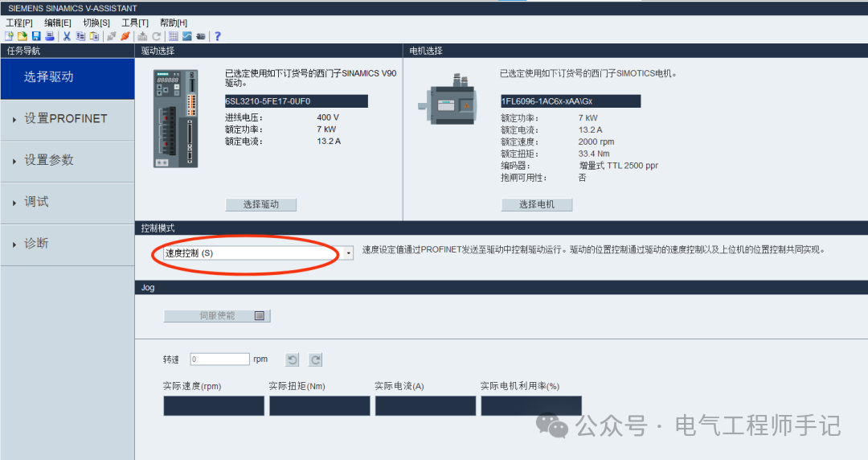Screen dimensions: 868x460
Task: Click the gray drive restart arrow icon
Action: click(157, 36)
